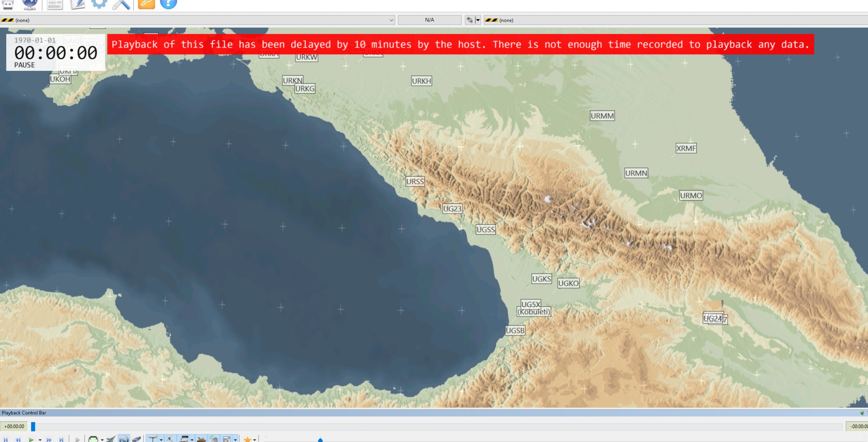Click the +00:00:00 elapsed time box

click(14, 426)
